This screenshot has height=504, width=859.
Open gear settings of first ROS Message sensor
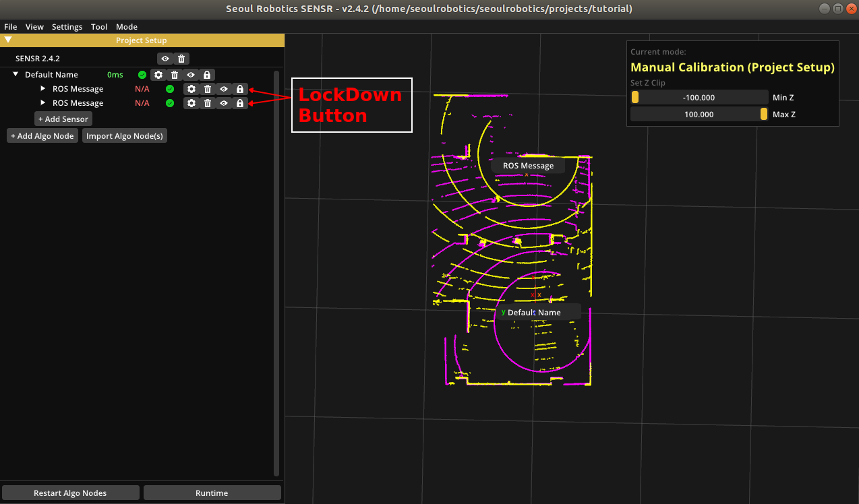tap(191, 89)
